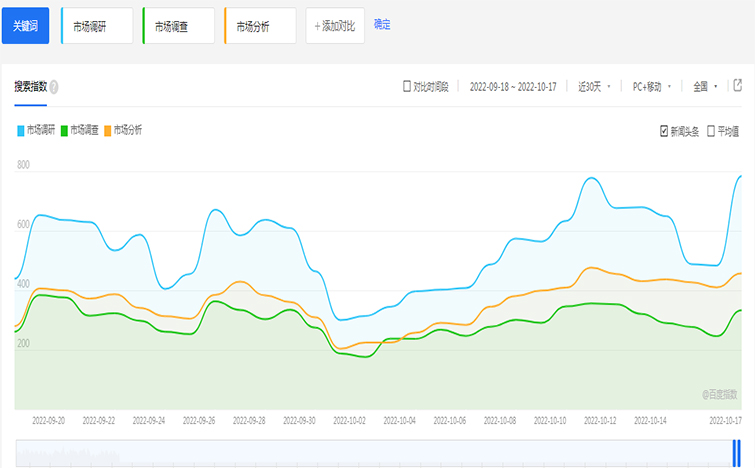Toggle the 市场分析 orange legend marker
755x468 pixels.
point(108,130)
